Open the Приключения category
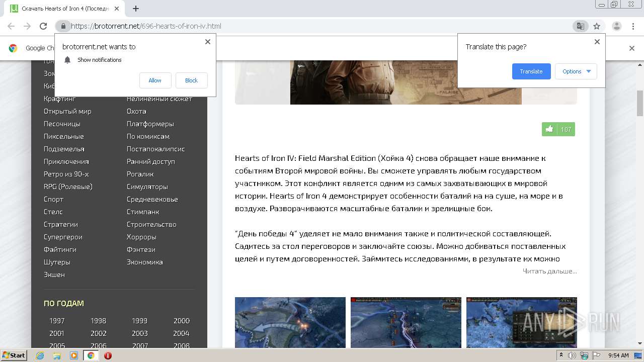 pos(66,161)
